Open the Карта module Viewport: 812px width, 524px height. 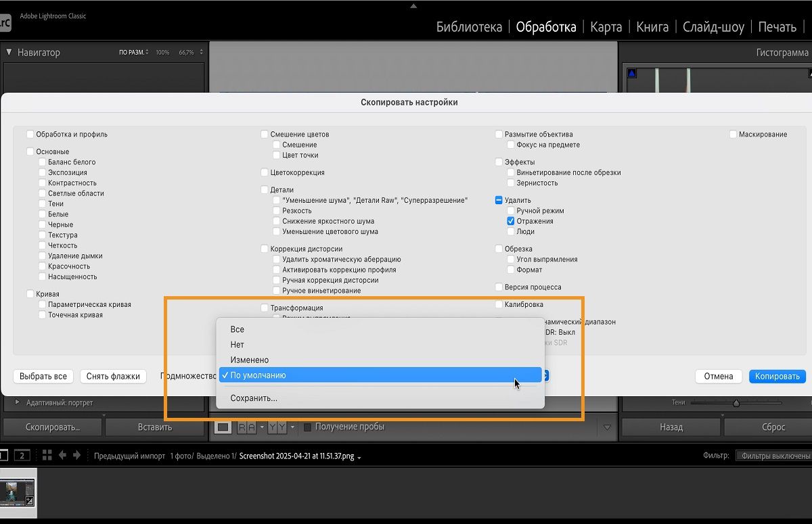606,27
